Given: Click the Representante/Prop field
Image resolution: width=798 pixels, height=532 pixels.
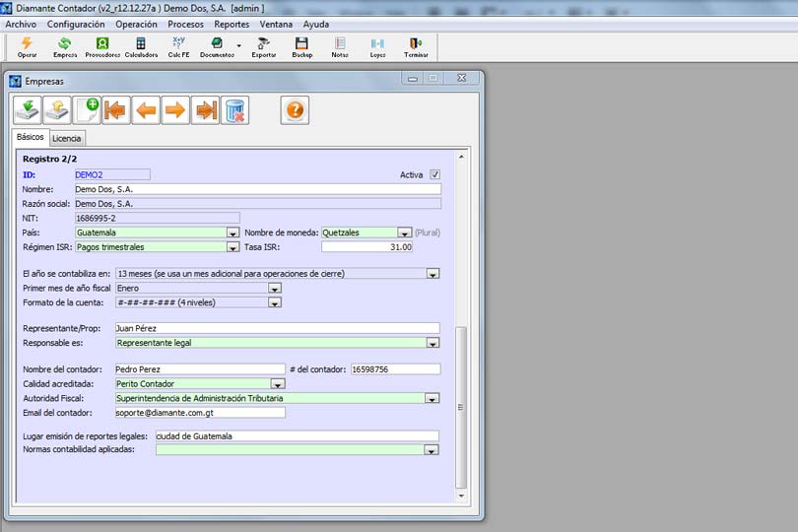Looking at the screenshot, I should pyautogui.click(x=278, y=328).
